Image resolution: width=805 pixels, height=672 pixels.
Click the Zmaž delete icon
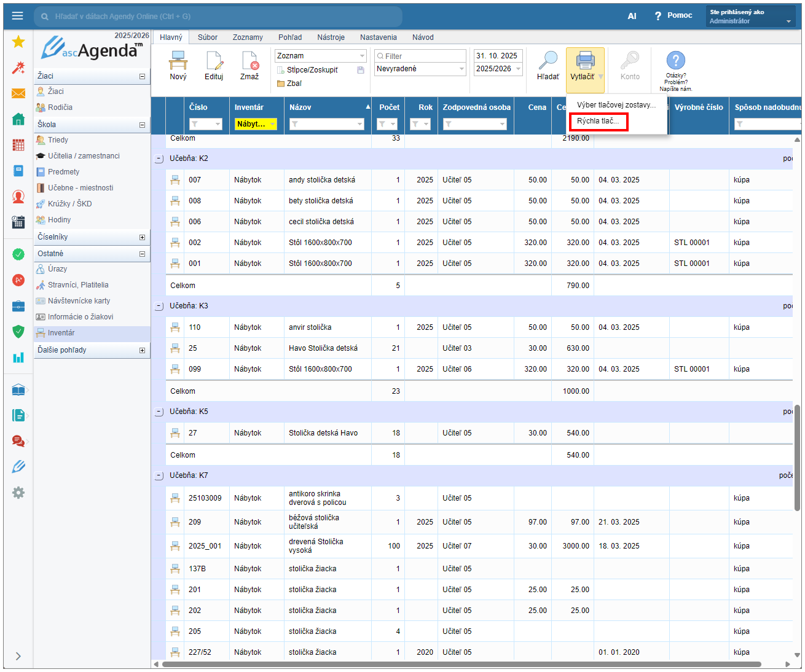pyautogui.click(x=249, y=61)
